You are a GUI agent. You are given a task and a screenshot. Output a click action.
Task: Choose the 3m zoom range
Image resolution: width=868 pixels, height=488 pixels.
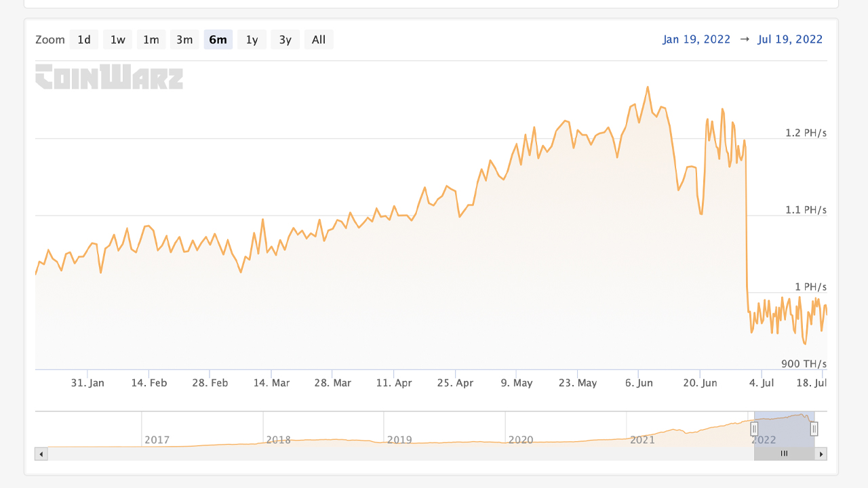[x=184, y=40]
